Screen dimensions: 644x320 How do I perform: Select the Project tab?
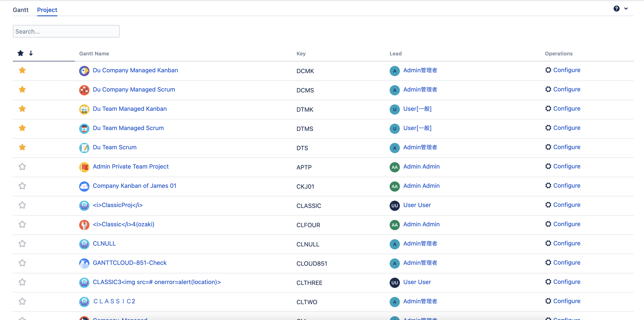coord(47,10)
